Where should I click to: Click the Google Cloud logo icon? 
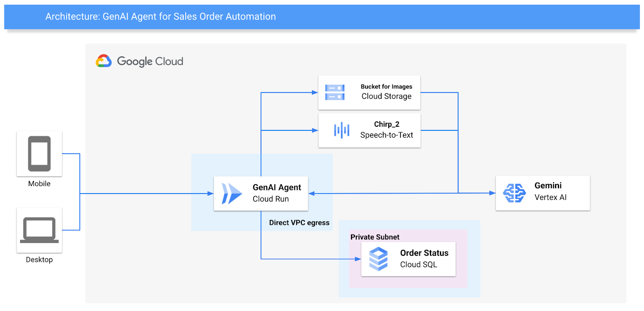click(x=103, y=61)
